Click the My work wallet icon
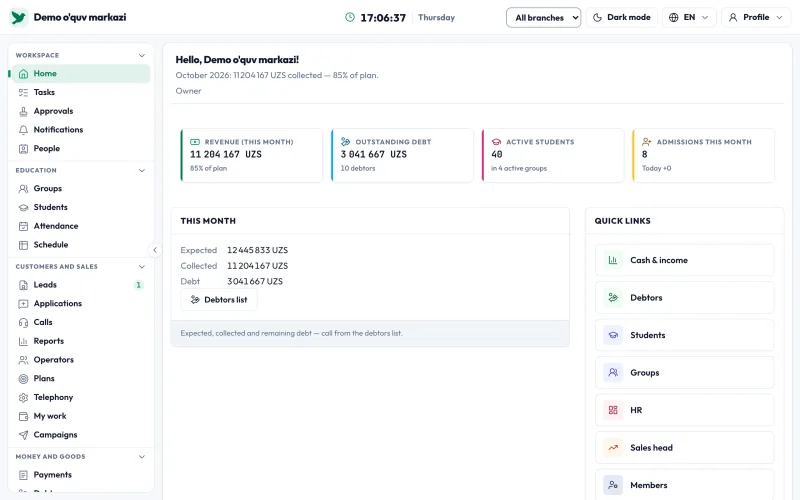The height and width of the screenshot is (500, 800). pos(23,416)
